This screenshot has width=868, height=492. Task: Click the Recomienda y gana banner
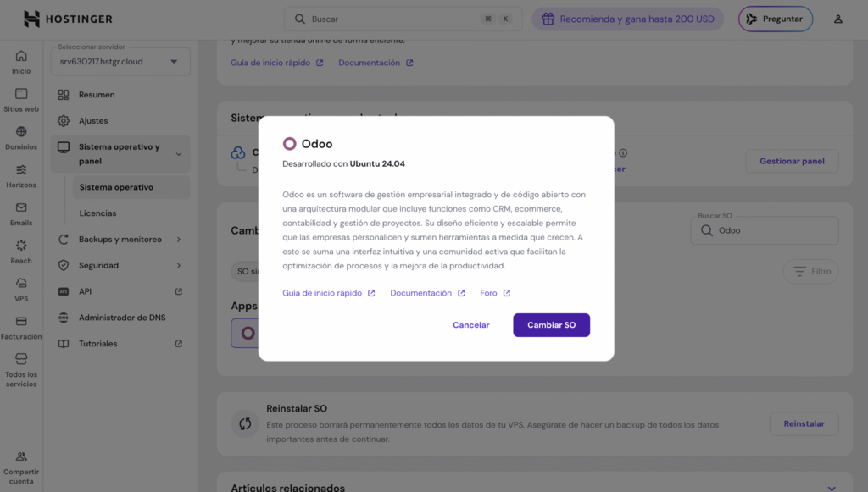pyautogui.click(x=627, y=18)
